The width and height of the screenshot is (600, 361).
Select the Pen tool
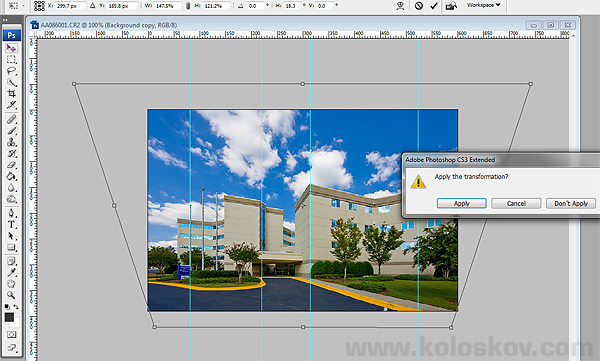point(11,213)
